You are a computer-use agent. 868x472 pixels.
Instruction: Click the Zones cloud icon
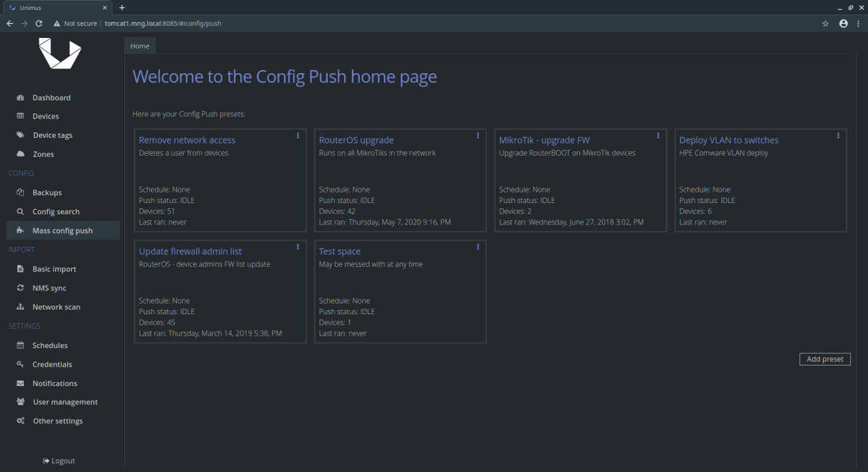pos(20,154)
